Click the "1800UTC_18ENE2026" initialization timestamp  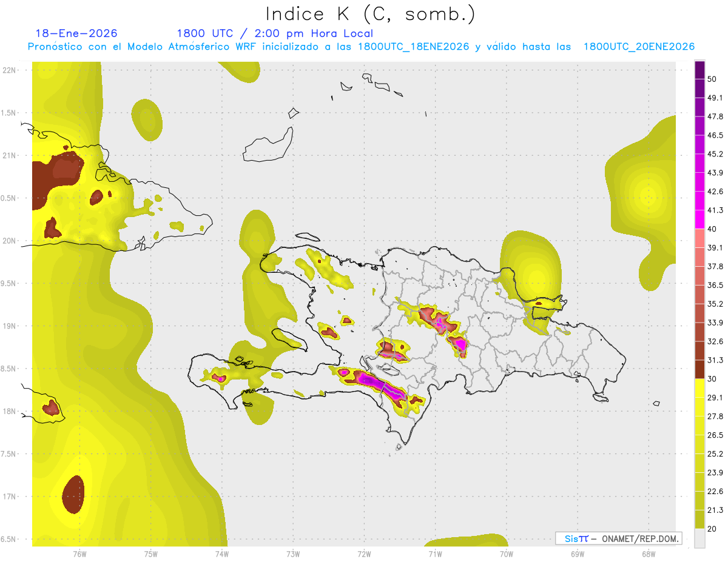[x=413, y=47]
